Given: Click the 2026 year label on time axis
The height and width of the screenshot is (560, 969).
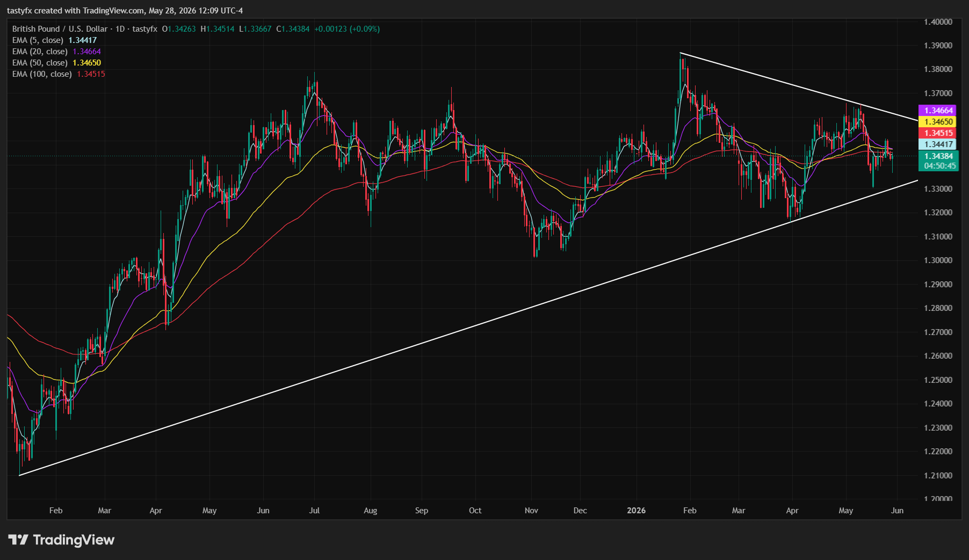Looking at the screenshot, I should click(x=637, y=511).
